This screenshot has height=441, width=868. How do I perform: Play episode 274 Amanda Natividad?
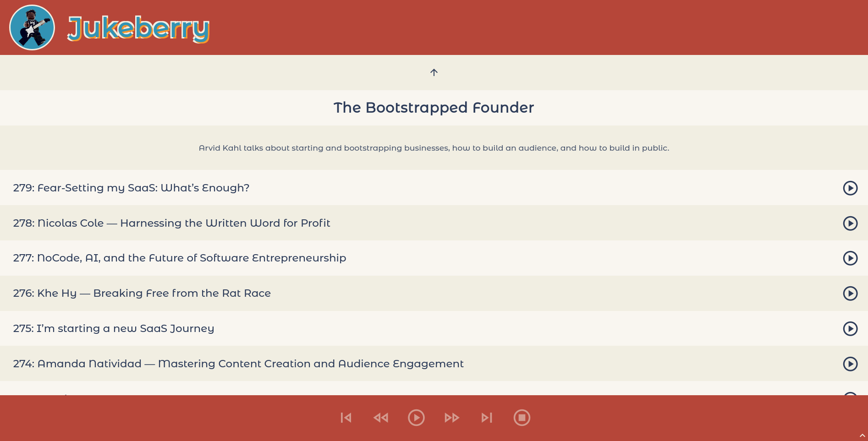click(850, 364)
